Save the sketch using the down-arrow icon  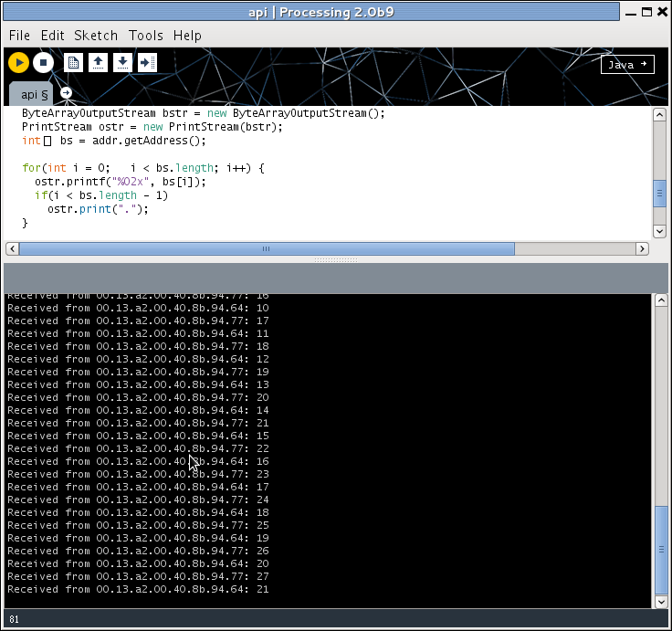pos(122,63)
